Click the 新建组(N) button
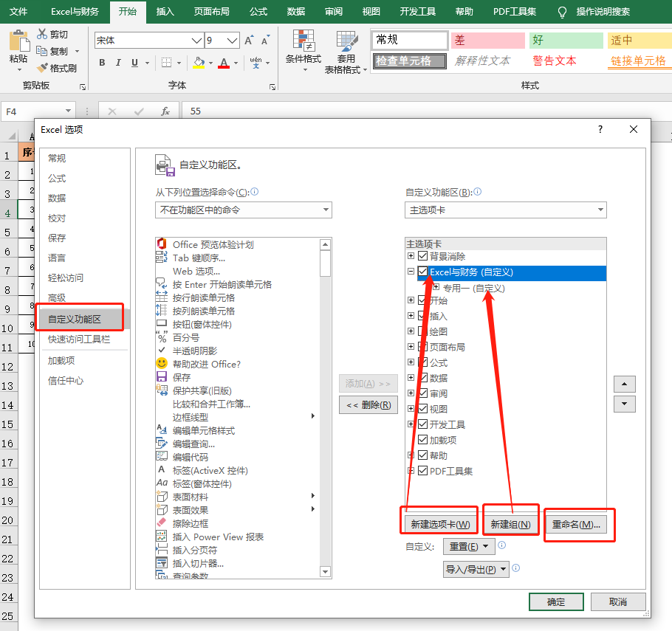 click(510, 524)
